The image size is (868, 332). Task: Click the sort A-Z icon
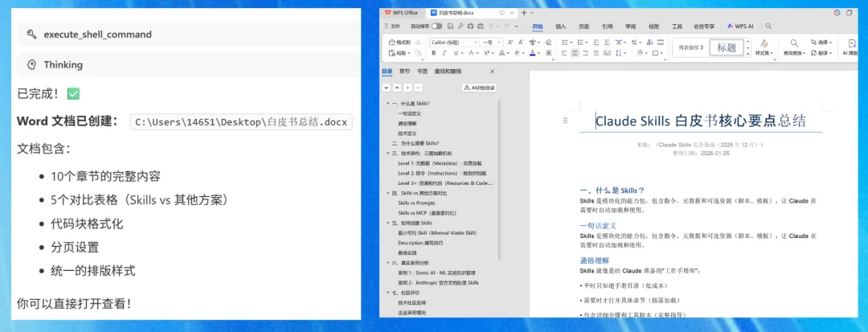(x=650, y=43)
